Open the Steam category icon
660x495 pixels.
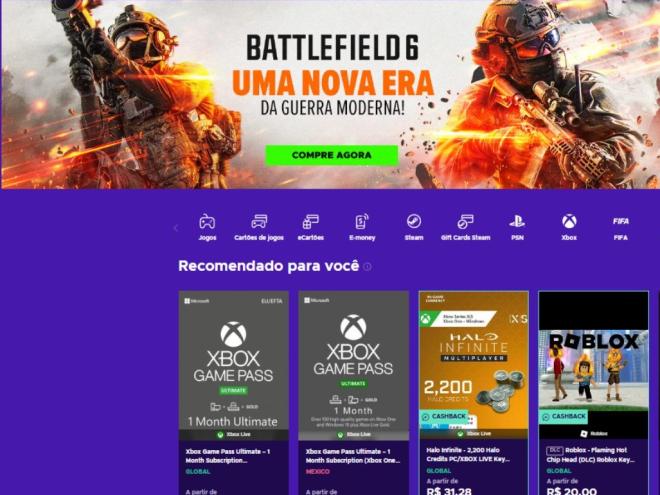414,221
